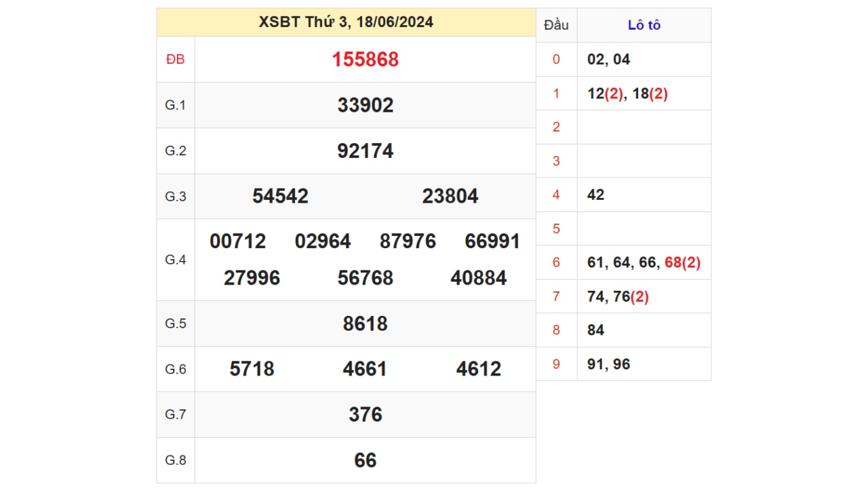Click the lô tô values 12(2), 18(2)
Viewport: 868px width, 488px height.
tap(628, 94)
